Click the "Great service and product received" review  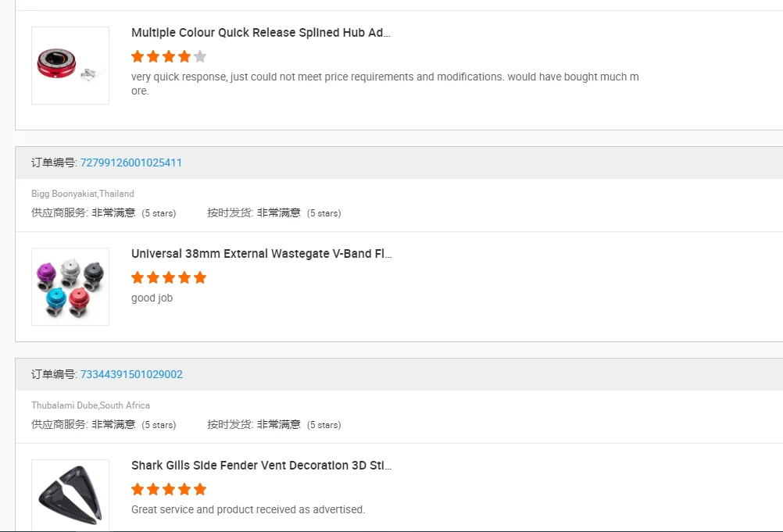coord(248,509)
